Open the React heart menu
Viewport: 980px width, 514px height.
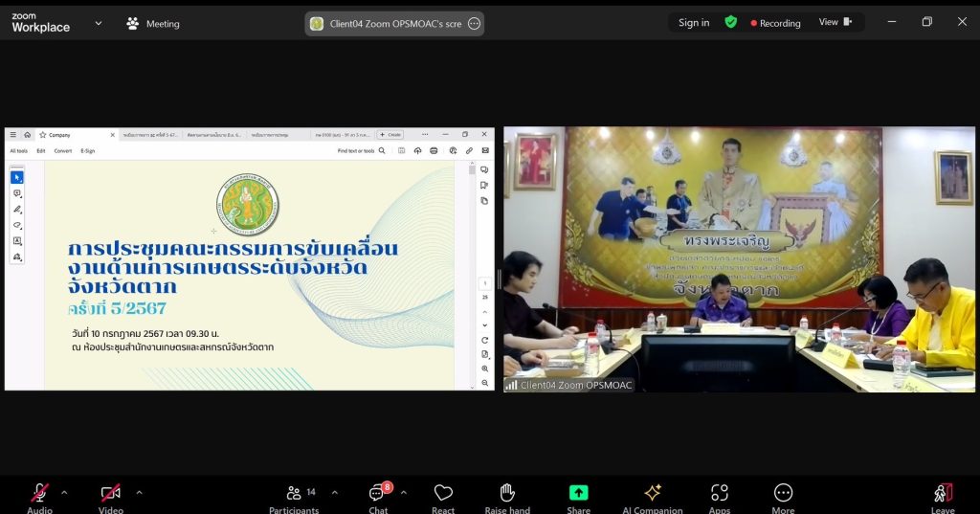(443, 498)
